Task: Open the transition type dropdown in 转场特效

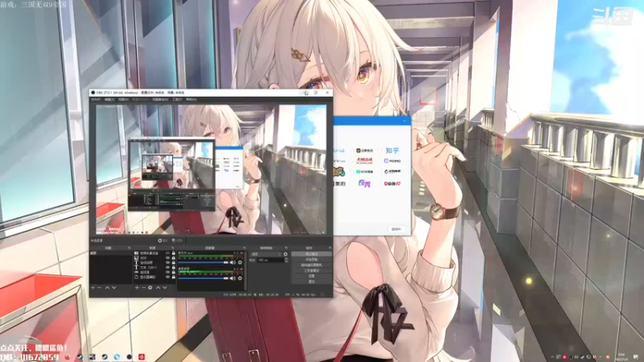Action: [266, 254]
